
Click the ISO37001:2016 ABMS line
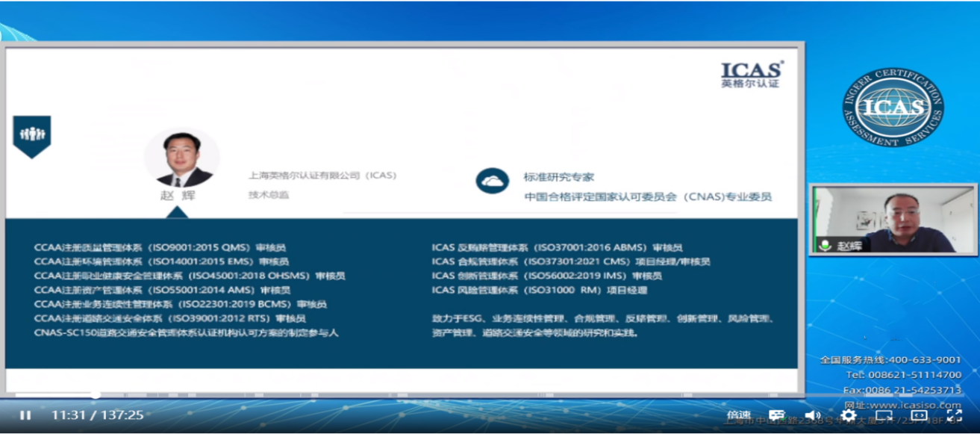pos(558,247)
